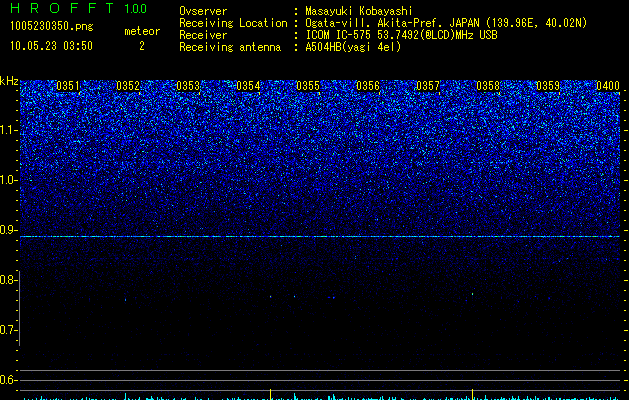
Task: Click the date stamp 10.05.23 03:50
Action: [51, 45]
